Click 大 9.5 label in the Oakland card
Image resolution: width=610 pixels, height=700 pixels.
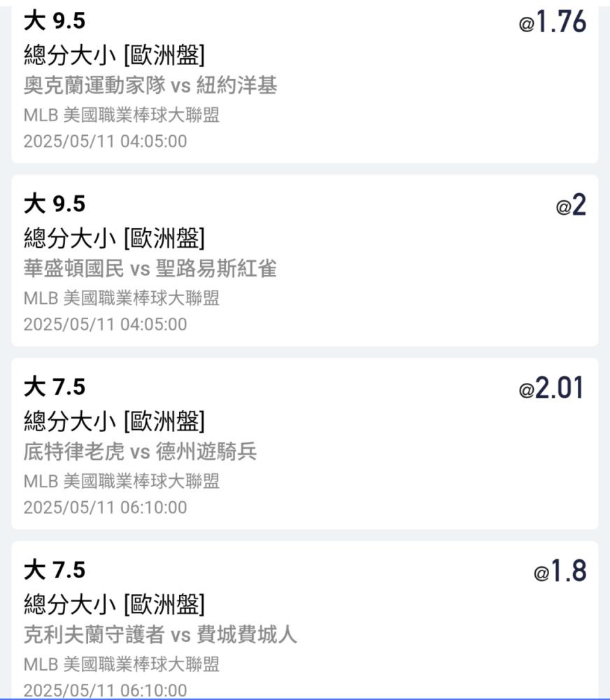(55, 21)
